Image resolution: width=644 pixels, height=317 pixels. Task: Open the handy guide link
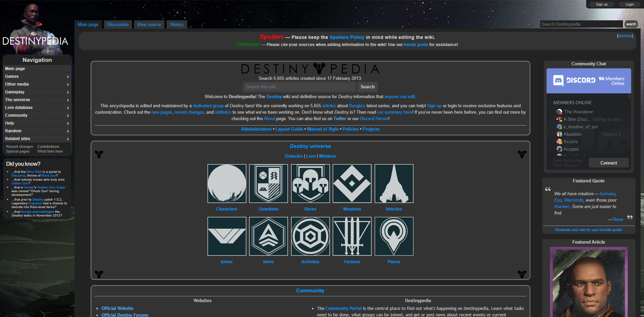point(416,45)
